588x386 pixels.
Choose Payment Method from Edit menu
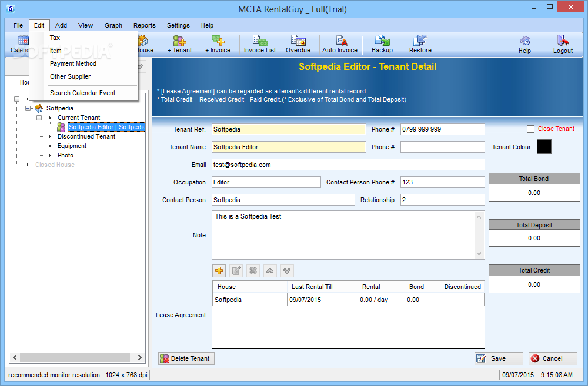coord(83,63)
